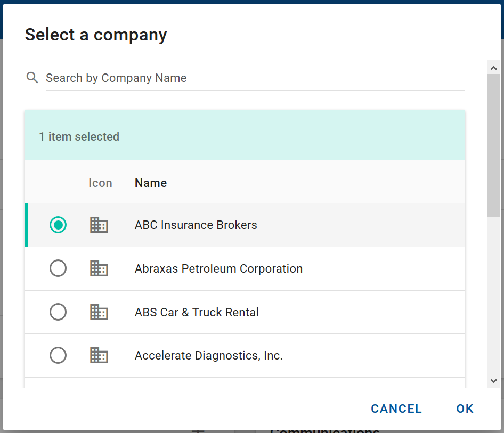Screen dimensions: 504x433
Task: Click the ABS Car & Truck Rental name
Action: point(197,312)
